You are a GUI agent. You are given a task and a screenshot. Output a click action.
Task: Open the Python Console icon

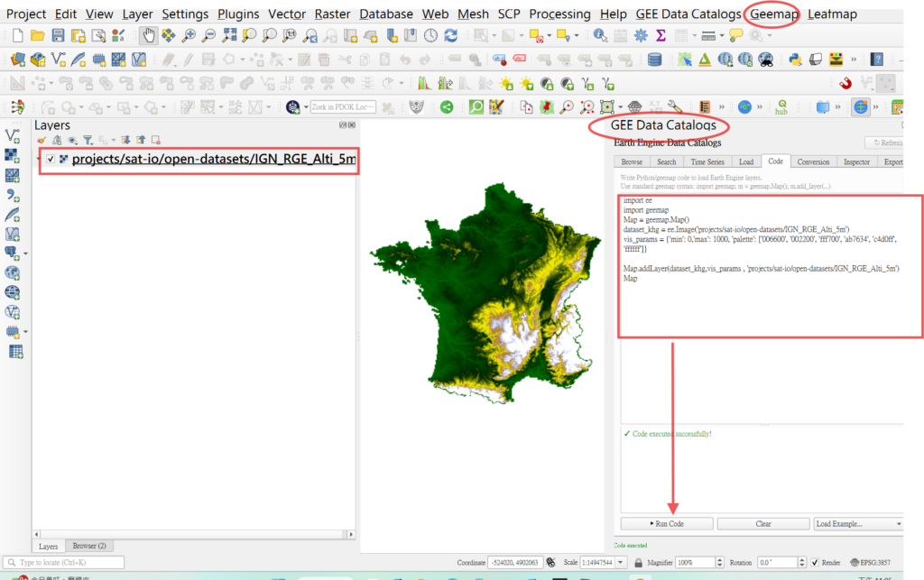pyautogui.click(x=795, y=60)
